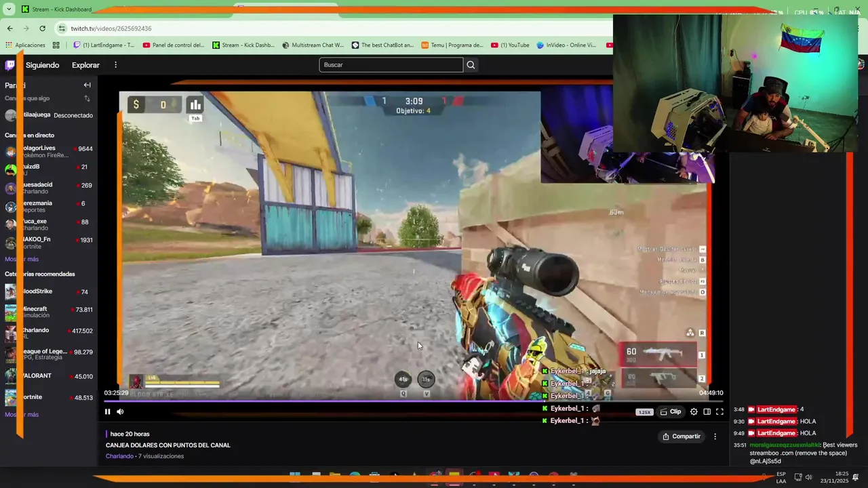Open the InVideo - Online Vi... bookmark
The width and height of the screenshot is (868, 488).
click(x=566, y=45)
